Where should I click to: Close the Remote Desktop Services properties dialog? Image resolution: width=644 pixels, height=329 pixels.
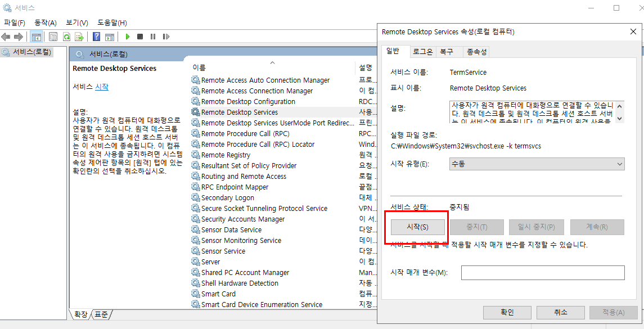(633, 31)
